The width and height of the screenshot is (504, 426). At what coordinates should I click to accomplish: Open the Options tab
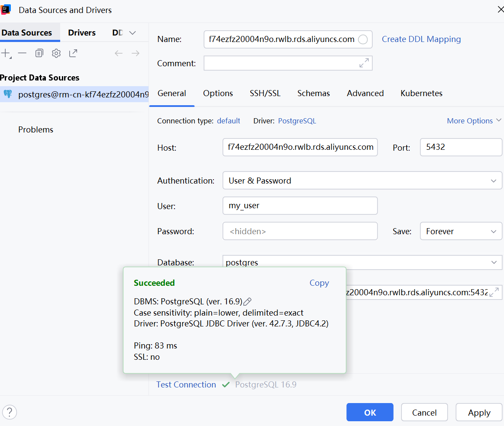(x=218, y=93)
